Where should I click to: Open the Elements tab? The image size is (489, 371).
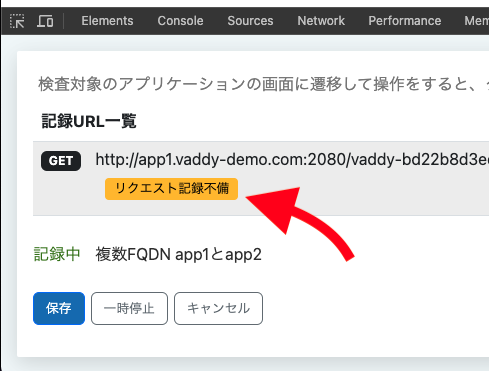tap(107, 21)
